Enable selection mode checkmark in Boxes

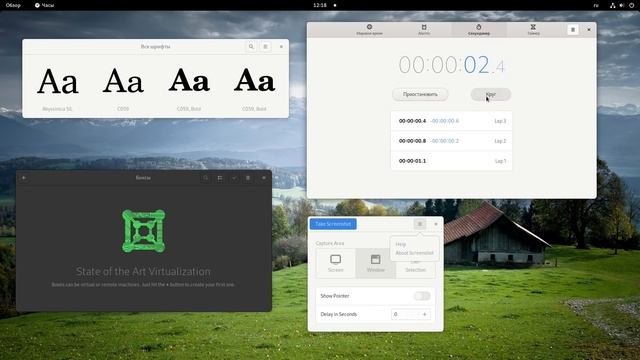pyautogui.click(x=234, y=178)
